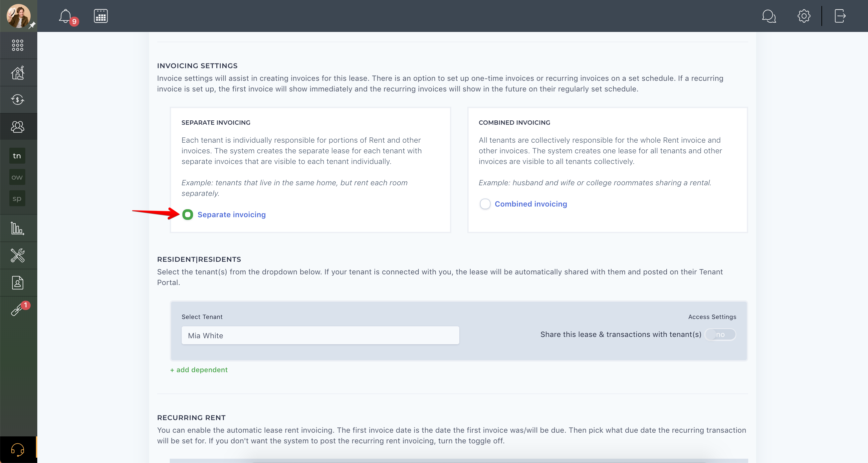Screen dimensions: 868x463
Task: Open the support headset icon
Action: pos(18,450)
